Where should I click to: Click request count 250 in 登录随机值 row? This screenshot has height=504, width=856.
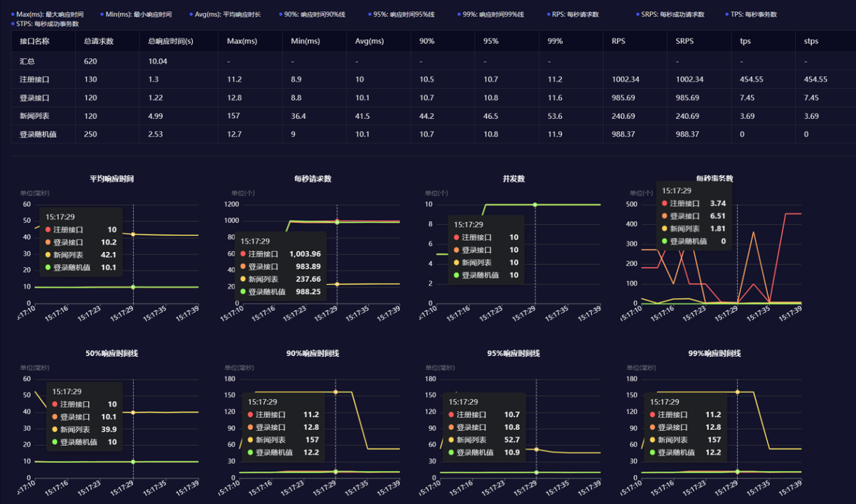(x=90, y=134)
